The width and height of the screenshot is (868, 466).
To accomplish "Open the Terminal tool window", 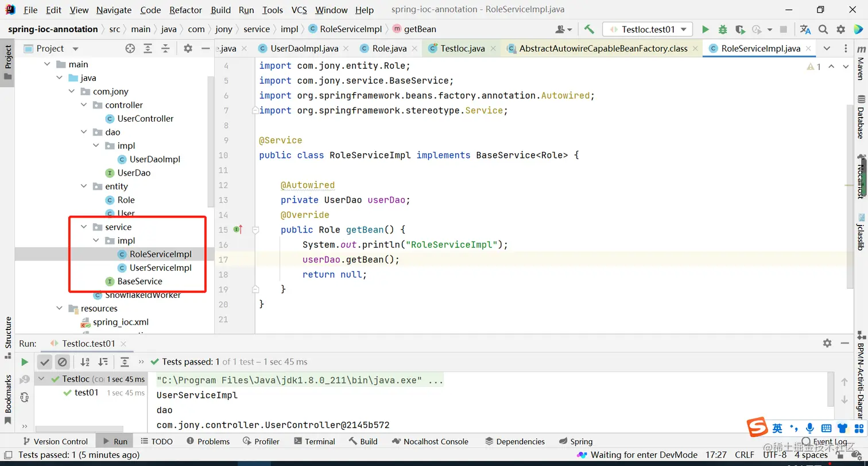I will pyautogui.click(x=315, y=441).
